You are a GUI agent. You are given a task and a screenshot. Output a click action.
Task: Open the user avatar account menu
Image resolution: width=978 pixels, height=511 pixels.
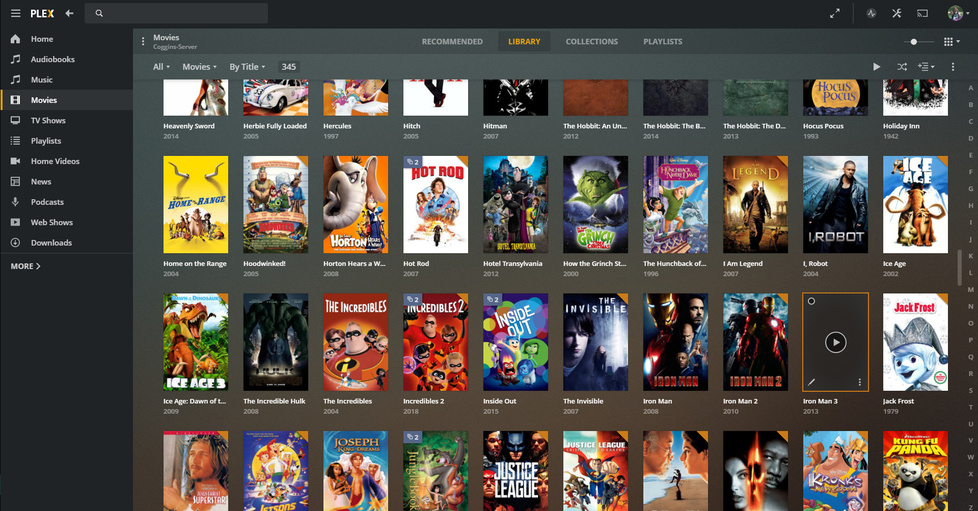tap(957, 13)
